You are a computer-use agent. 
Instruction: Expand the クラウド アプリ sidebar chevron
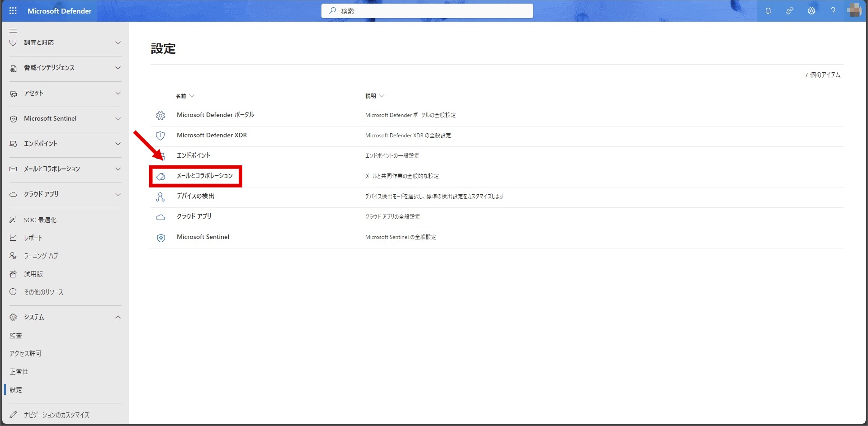click(x=118, y=194)
